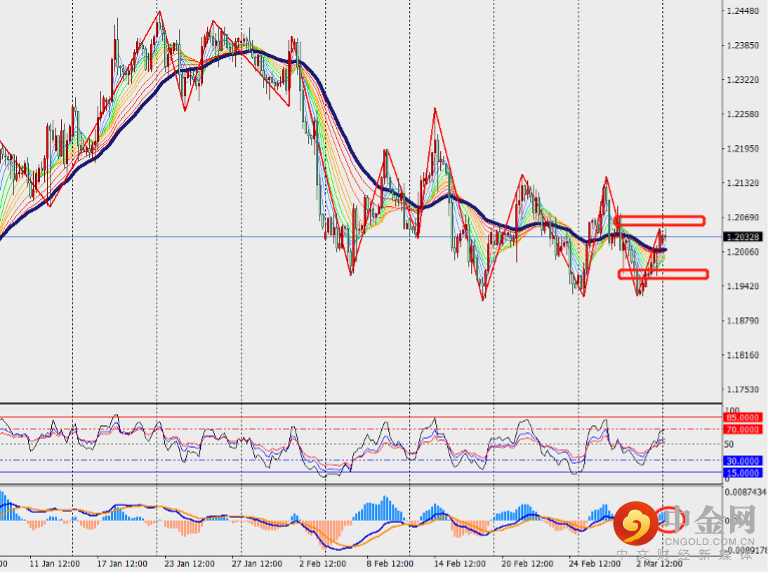Screen dimensions: 770x573
Task: Click the 1.21950 price axis label
Action: click(x=743, y=149)
